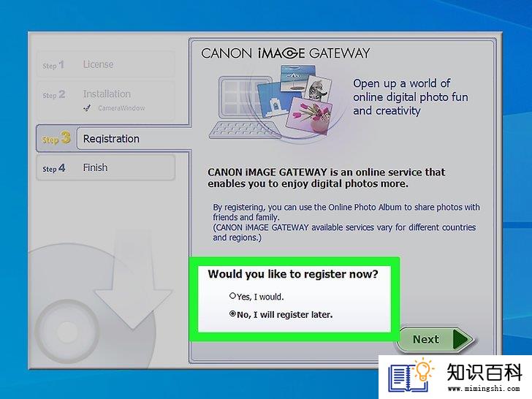Click "Would you like to register now?" text
532x399 pixels.
pyautogui.click(x=293, y=274)
